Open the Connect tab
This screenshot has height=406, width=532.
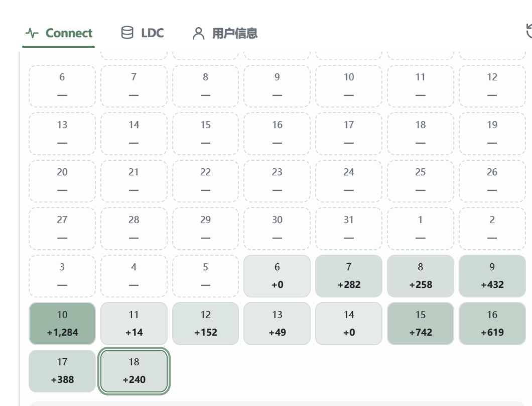tap(58, 33)
